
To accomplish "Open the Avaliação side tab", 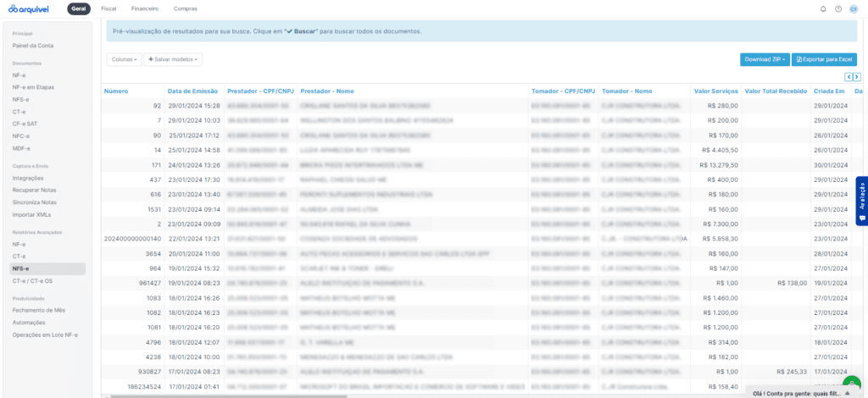I will tap(862, 201).
